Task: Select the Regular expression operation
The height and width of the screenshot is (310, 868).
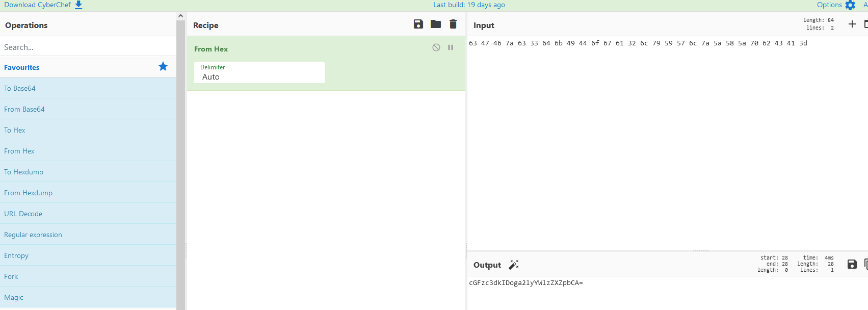Action: point(88,235)
